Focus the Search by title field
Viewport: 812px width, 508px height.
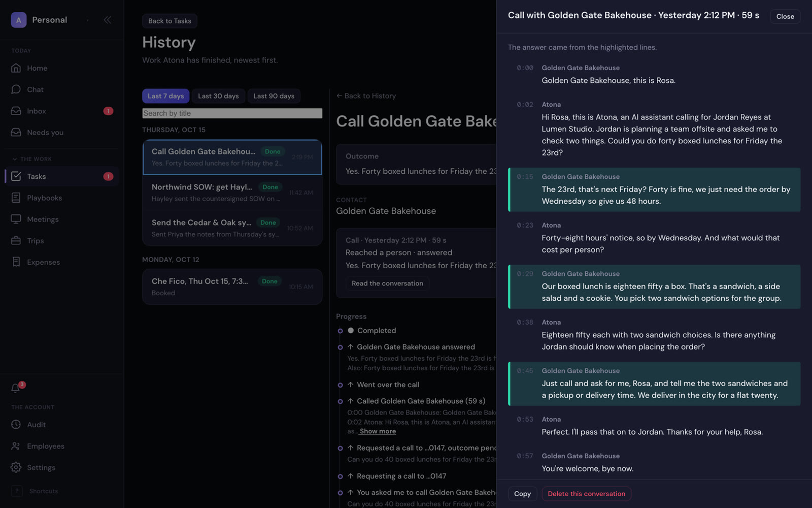pyautogui.click(x=232, y=113)
